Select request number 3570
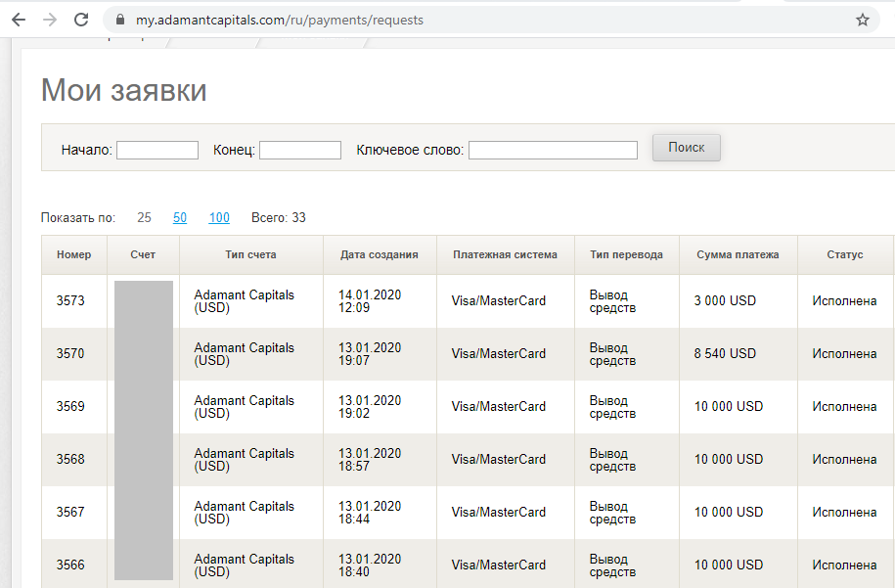This screenshot has height=588, width=895. tap(70, 354)
